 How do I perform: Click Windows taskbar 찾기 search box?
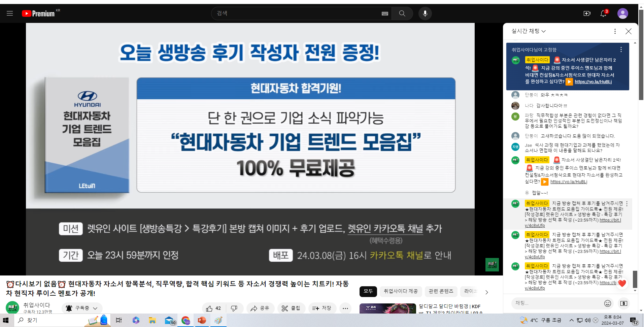point(62,320)
